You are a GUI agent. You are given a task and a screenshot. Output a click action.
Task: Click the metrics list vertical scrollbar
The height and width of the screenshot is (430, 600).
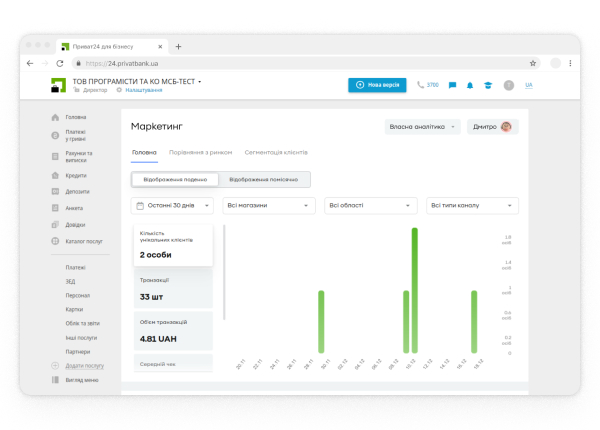click(x=225, y=270)
